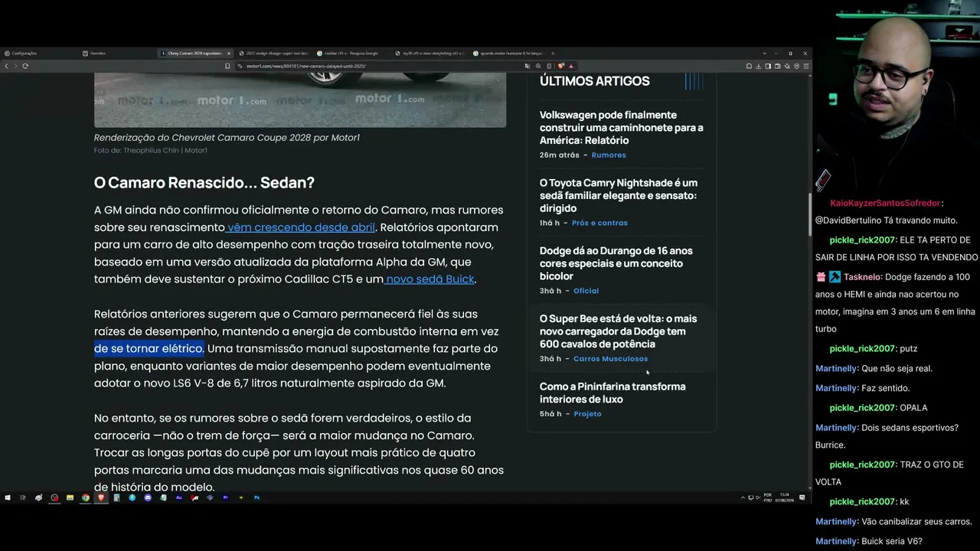Viewport: 980px width, 551px height.
Task: Click the Projeto category tag
Action: 588,414
